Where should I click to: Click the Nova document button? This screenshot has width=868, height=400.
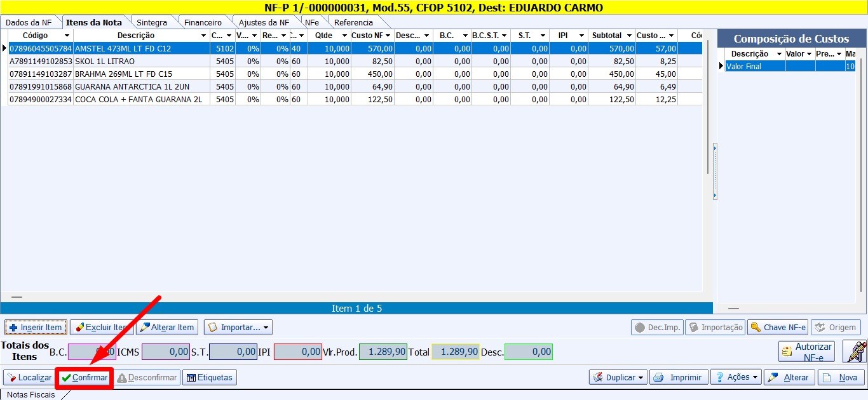tap(841, 378)
